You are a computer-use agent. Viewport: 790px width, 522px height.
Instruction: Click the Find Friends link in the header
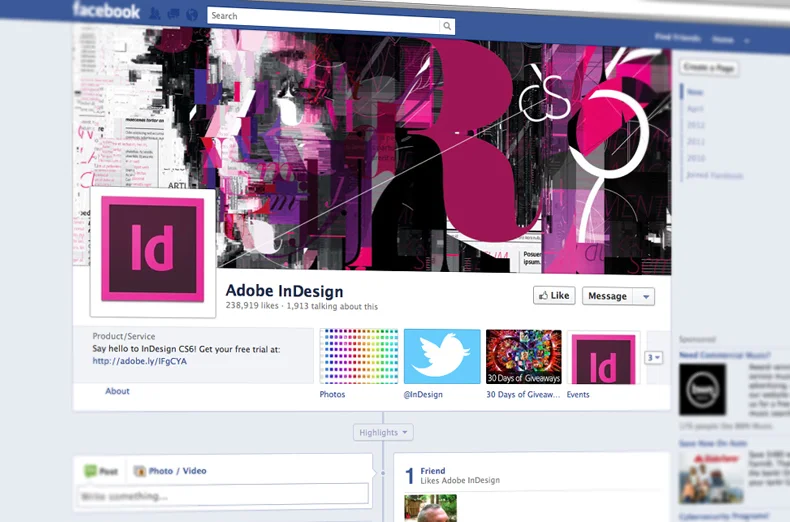click(678, 37)
